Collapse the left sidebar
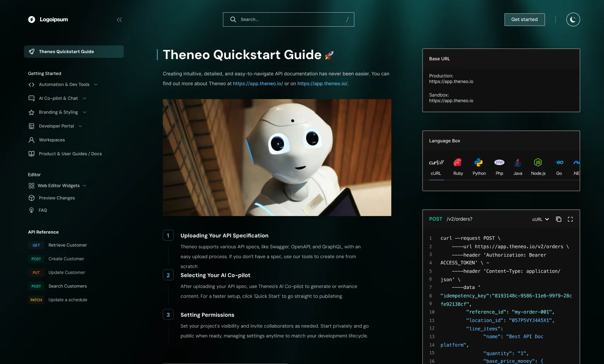The width and height of the screenshot is (604, 364). click(x=119, y=20)
